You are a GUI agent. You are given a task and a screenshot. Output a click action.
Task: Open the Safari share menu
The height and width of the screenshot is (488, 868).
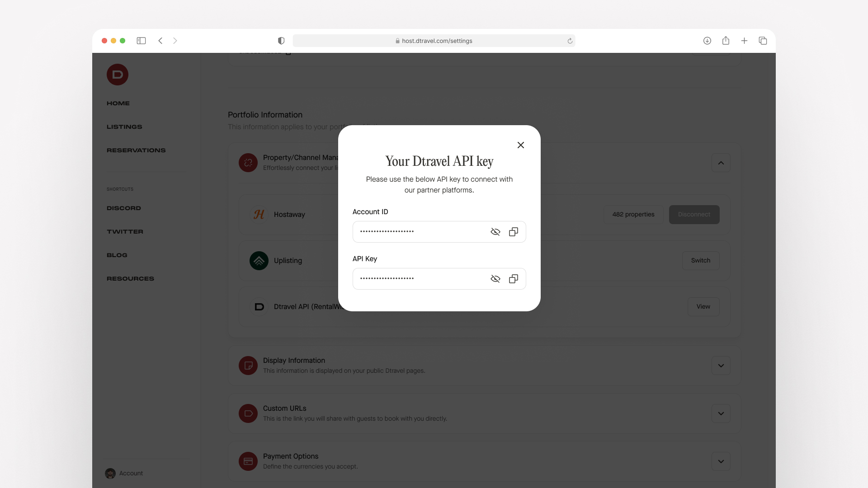point(726,40)
